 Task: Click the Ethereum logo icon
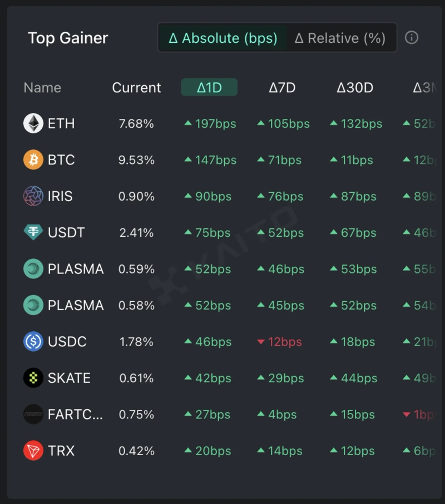click(33, 123)
